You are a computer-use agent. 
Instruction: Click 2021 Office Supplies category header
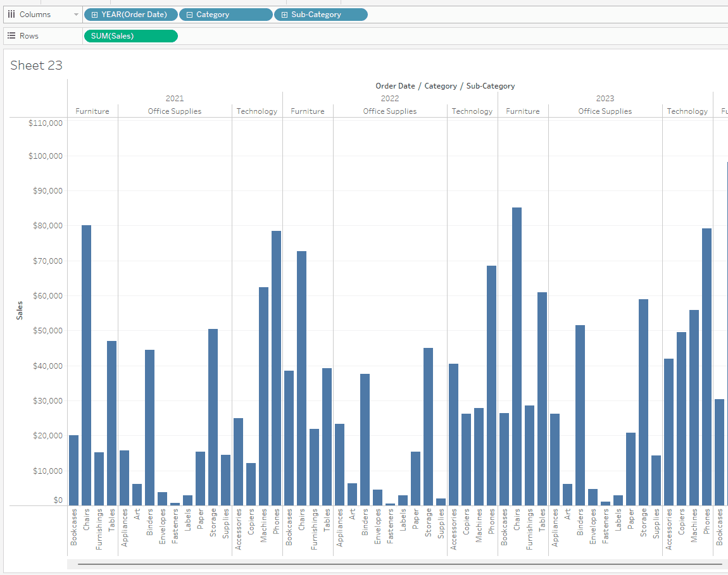click(x=175, y=111)
